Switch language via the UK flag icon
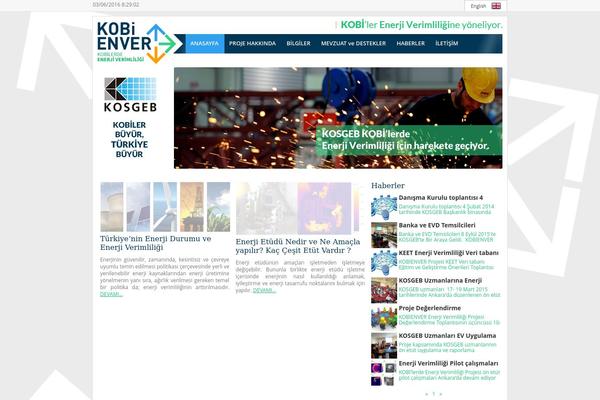 pos(496,6)
